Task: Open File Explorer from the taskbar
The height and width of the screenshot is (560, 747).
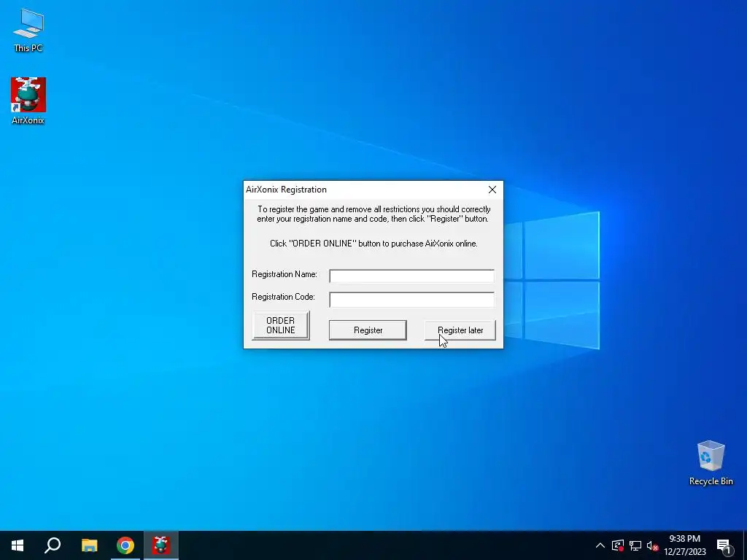Action: tap(89, 545)
